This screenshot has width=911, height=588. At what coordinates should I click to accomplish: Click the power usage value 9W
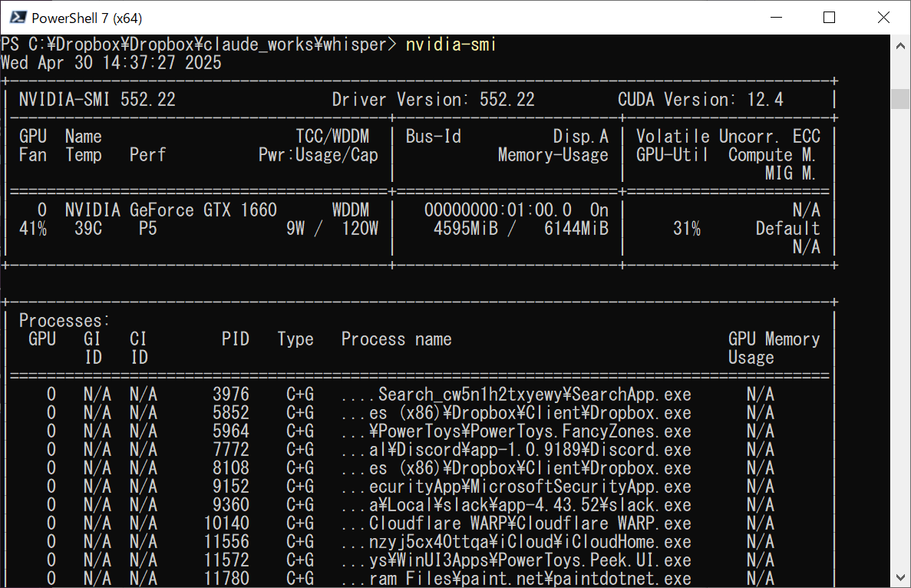295,228
